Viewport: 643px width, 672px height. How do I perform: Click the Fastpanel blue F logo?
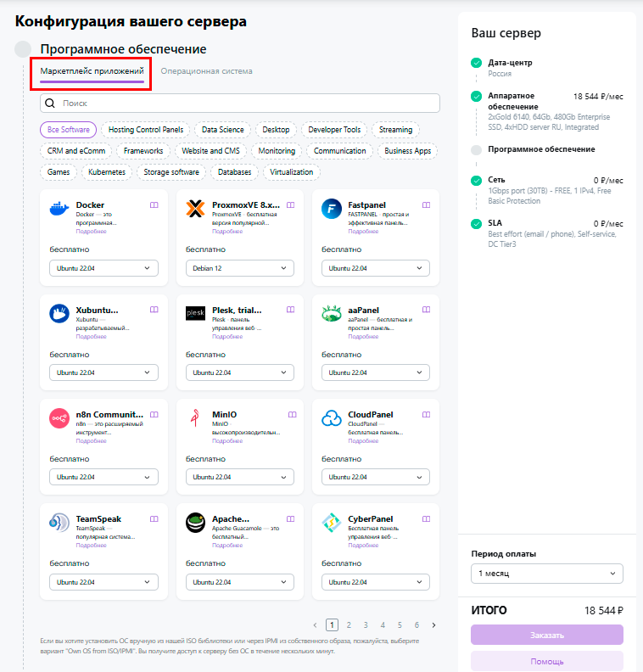[x=332, y=209]
